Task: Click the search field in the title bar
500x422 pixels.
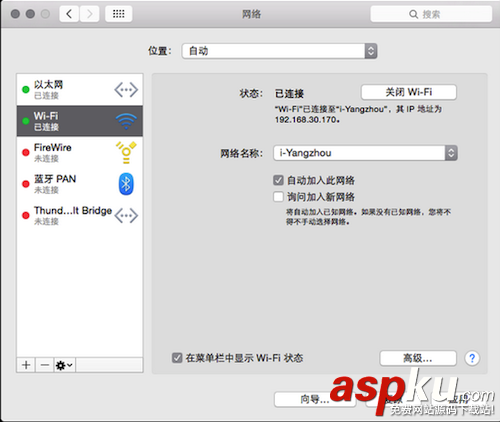Action: (431, 14)
